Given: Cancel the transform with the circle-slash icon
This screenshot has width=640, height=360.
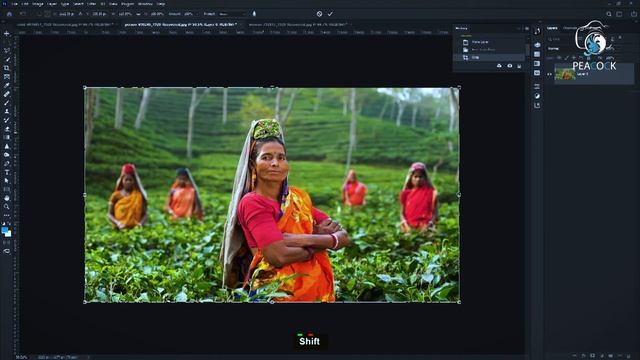Looking at the screenshot, I should click(x=319, y=14).
